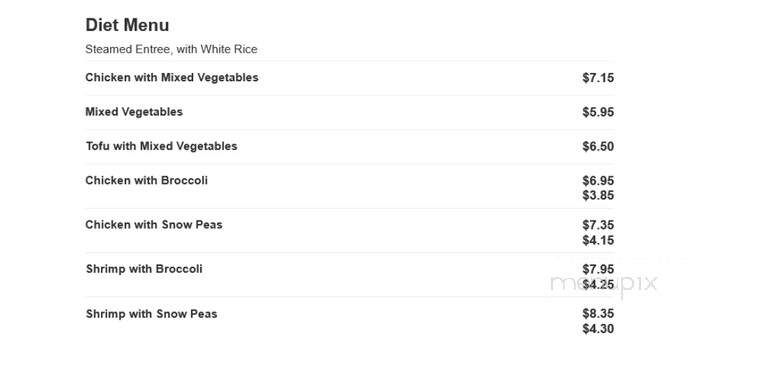Click the $6.95 Chicken Broccoli price
This screenshot has height=366, width=783.
(x=598, y=180)
